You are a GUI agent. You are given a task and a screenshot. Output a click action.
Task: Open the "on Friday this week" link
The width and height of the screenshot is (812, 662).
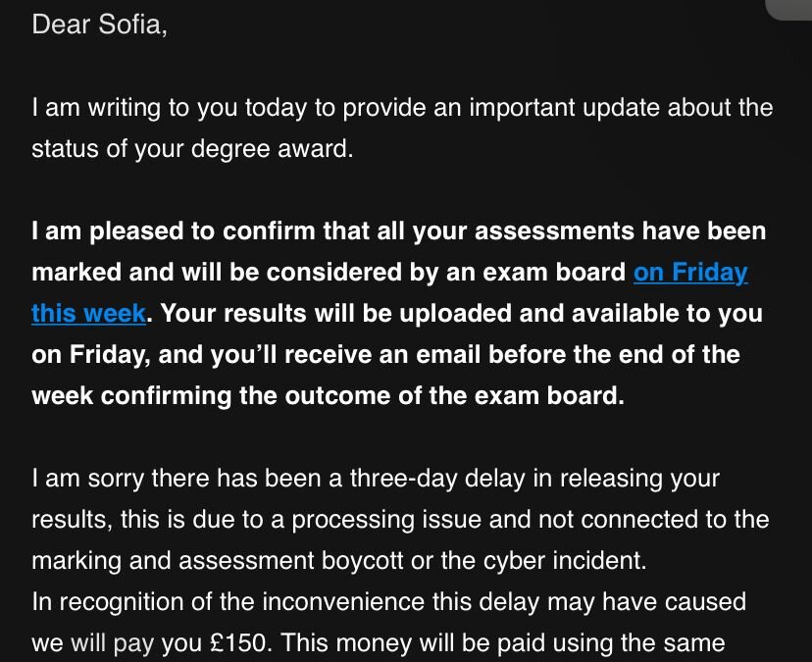point(689,273)
